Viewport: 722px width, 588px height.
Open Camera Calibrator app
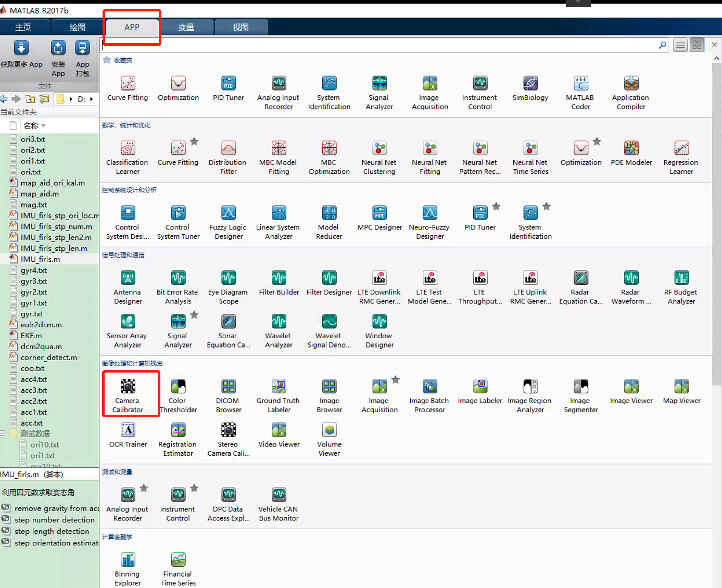tap(128, 395)
